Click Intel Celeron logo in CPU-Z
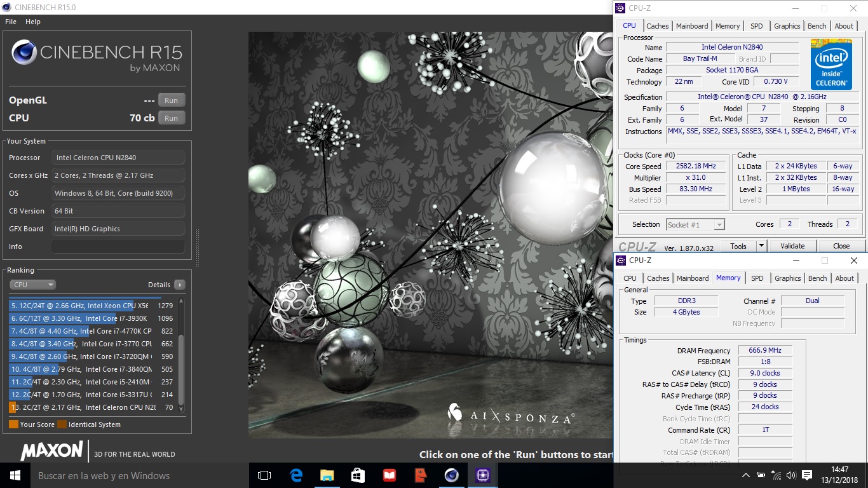The width and height of the screenshot is (868, 488). [x=831, y=64]
